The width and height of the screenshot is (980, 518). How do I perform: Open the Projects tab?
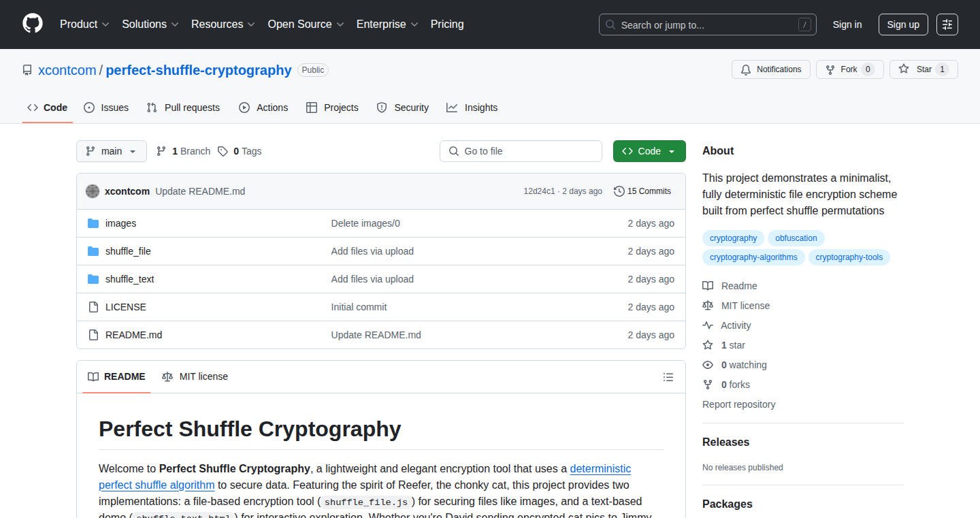click(x=332, y=108)
